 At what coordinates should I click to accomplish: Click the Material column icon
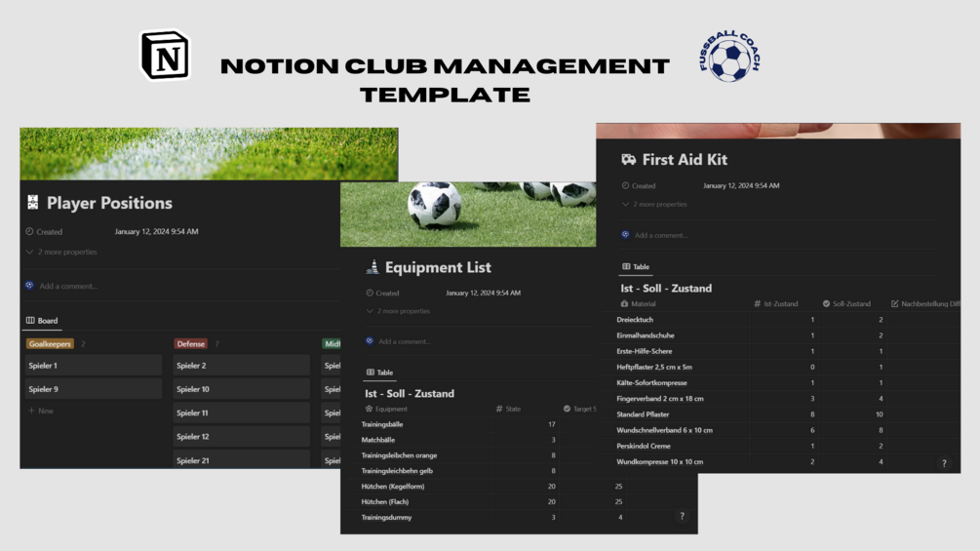pos(624,303)
